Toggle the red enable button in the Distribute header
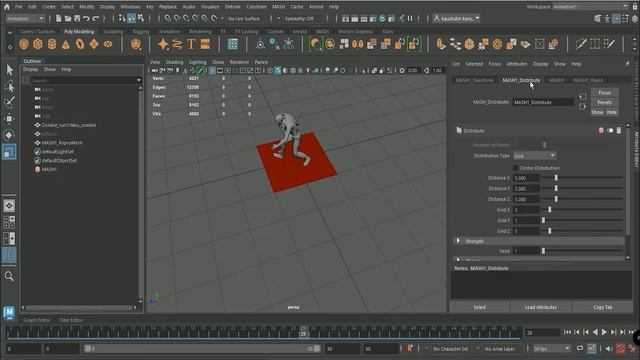This screenshot has width=640, height=360. point(601,131)
